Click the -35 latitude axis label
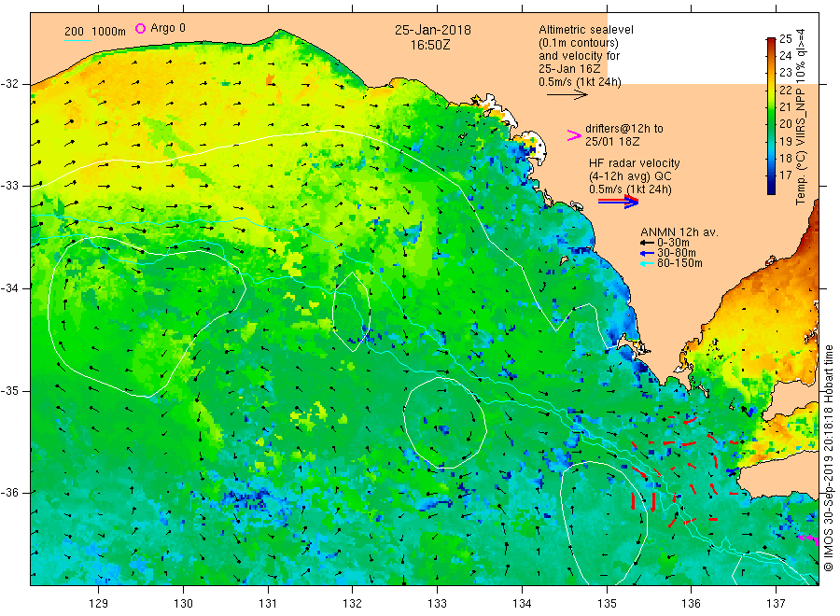The width and height of the screenshot is (840, 616). [9, 390]
